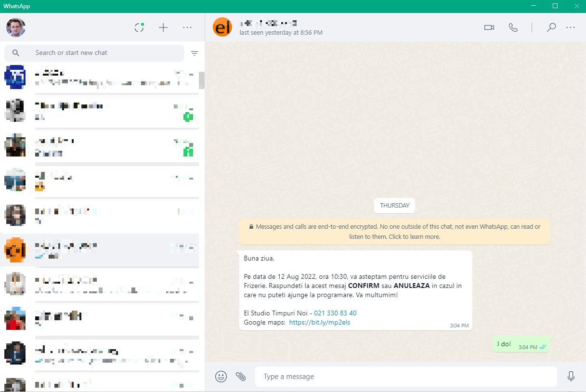Open the orange 'el' contact avatar in header
The height and width of the screenshot is (392, 586).
[x=222, y=27]
